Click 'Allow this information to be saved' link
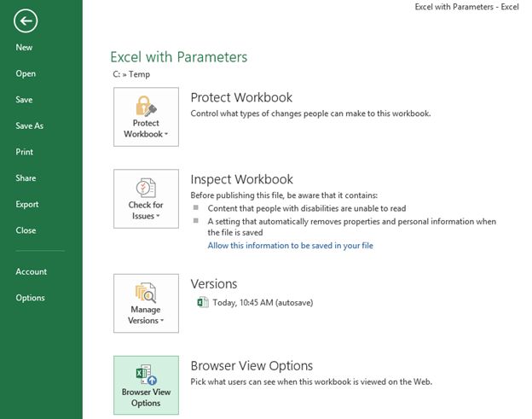Screen dimensions: 532x419 (x=290, y=246)
